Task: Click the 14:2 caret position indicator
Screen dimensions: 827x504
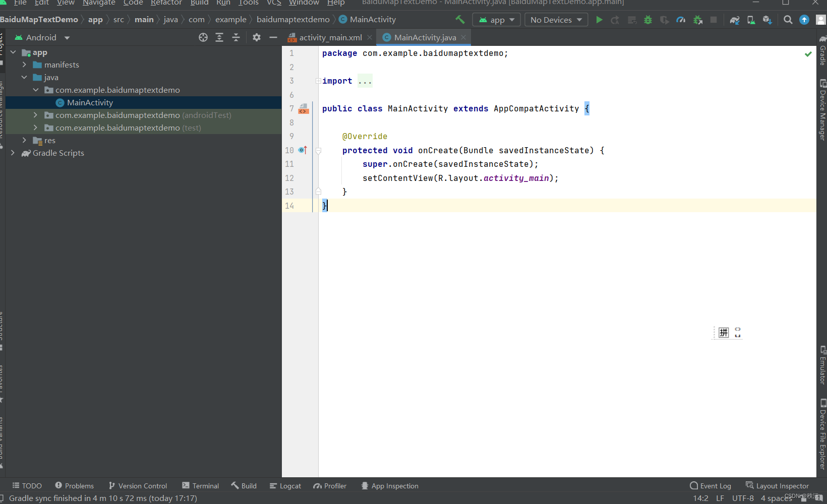Action: click(700, 498)
